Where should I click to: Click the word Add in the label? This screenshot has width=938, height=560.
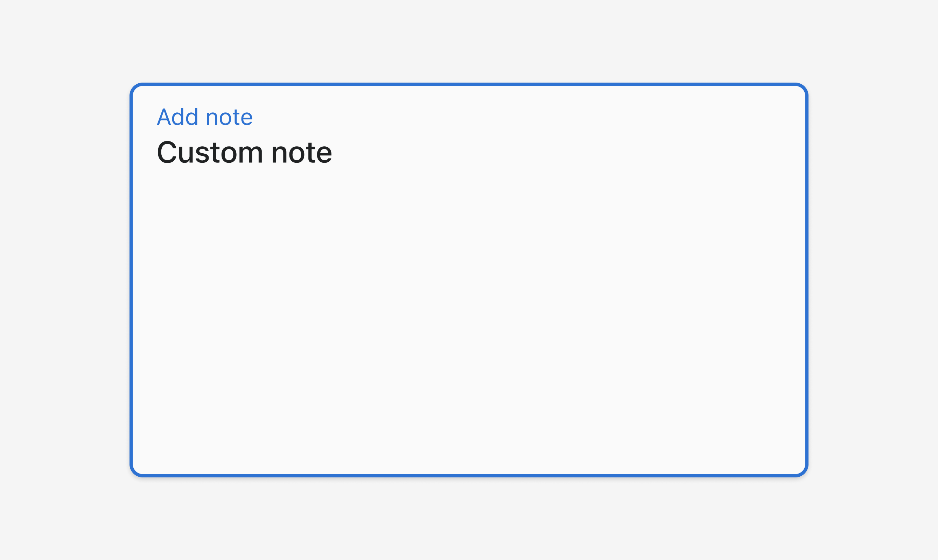point(177,117)
